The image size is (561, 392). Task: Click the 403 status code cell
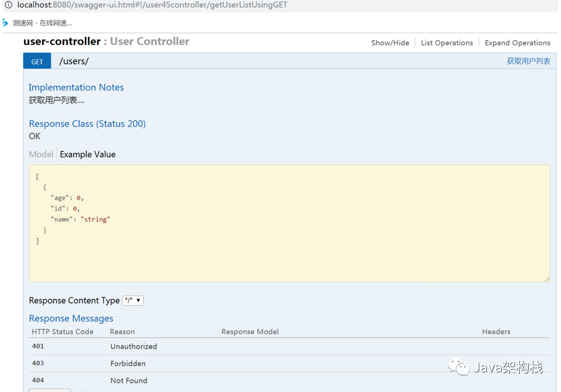(38, 363)
